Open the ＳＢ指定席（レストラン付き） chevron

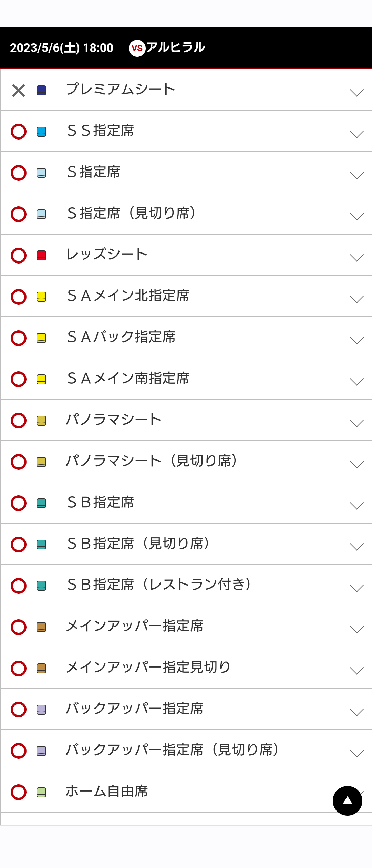point(356,588)
